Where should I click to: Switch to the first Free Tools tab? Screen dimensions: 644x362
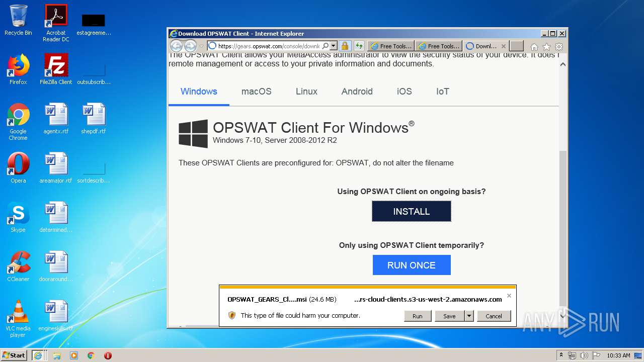tap(391, 46)
